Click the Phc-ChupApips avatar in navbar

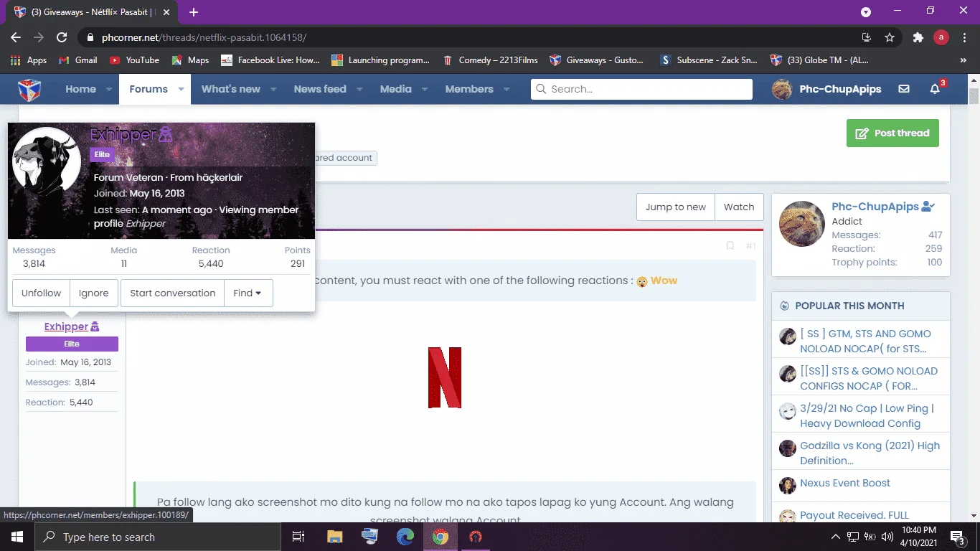[x=782, y=89]
